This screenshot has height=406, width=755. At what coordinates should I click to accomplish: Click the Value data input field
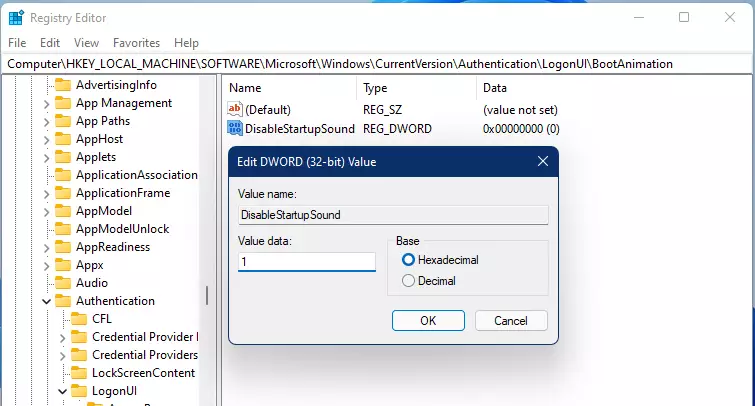coord(307,262)
